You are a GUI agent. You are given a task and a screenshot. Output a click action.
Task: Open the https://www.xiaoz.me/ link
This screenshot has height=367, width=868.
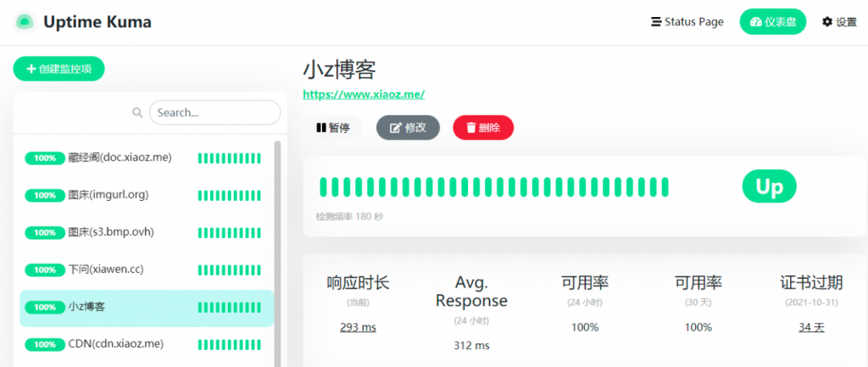pyautogui.click(x=364, y=94)
